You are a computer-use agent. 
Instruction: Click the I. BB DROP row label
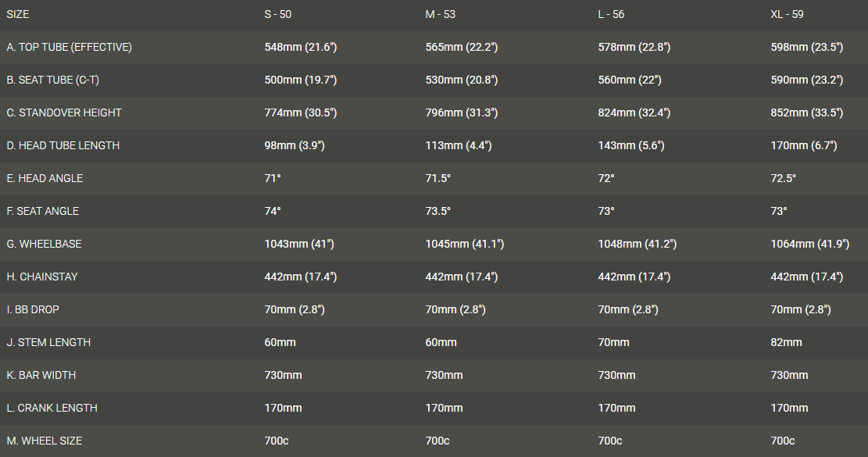(x=33, y=309)
